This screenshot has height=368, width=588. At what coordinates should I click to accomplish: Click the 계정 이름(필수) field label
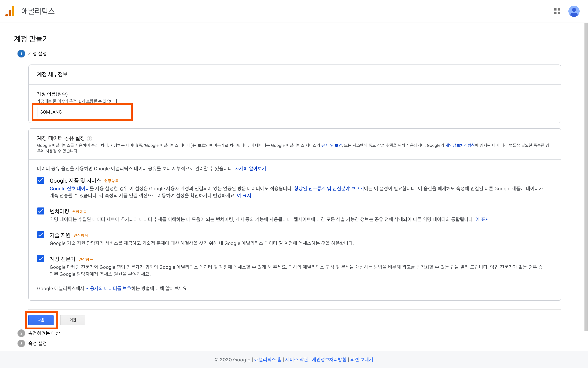pyautogui.click(x=52, y=94)
